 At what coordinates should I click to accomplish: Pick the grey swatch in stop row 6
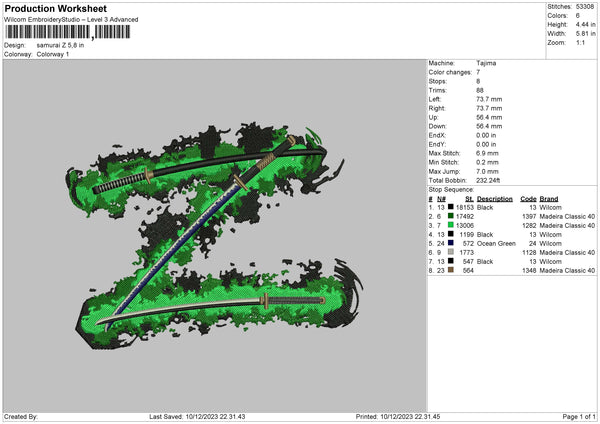(451, 252)
